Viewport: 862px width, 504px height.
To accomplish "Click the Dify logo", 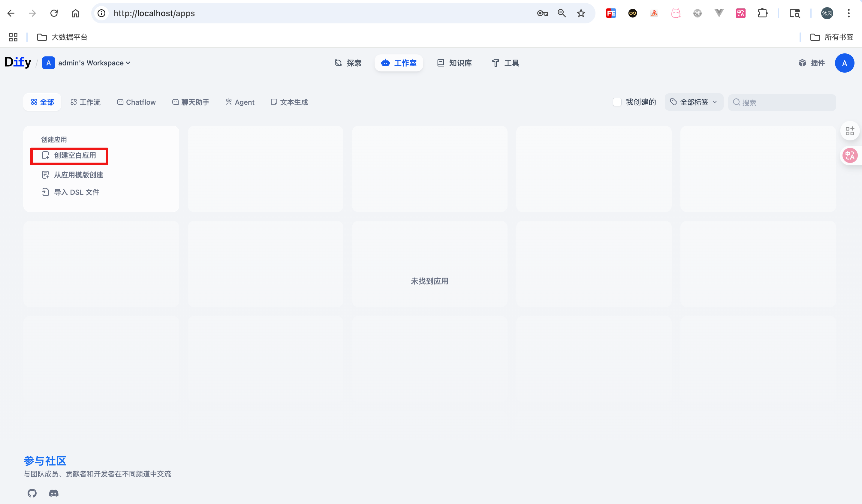I will 18,62.
